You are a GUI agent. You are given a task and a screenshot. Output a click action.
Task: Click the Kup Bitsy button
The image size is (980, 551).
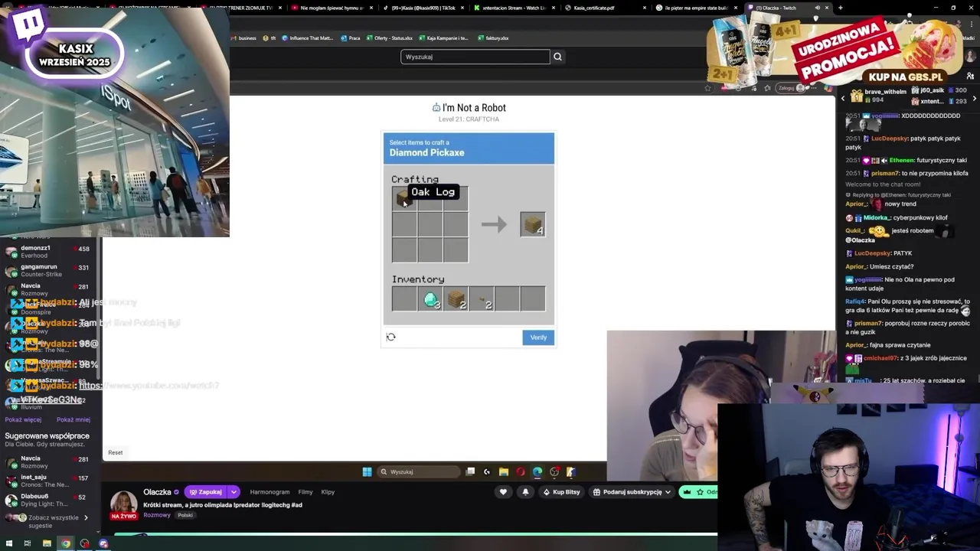pos(561,492)
